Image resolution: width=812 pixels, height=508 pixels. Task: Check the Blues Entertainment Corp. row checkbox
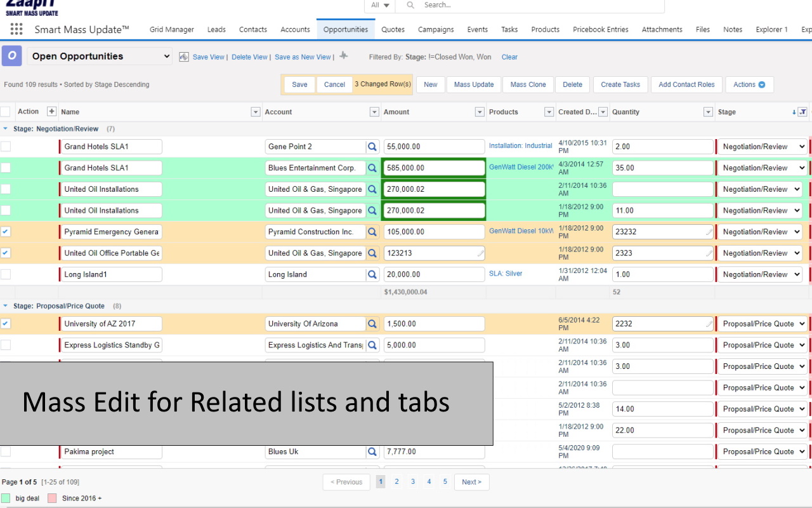(6, 168)
